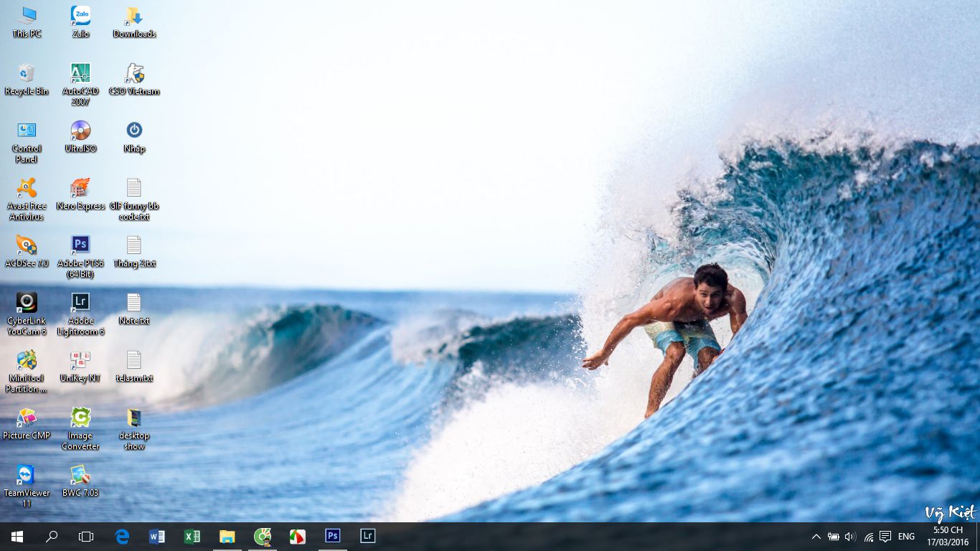Open the This PC desktop icon
980x551 pixels.
(x=27, y=22)
